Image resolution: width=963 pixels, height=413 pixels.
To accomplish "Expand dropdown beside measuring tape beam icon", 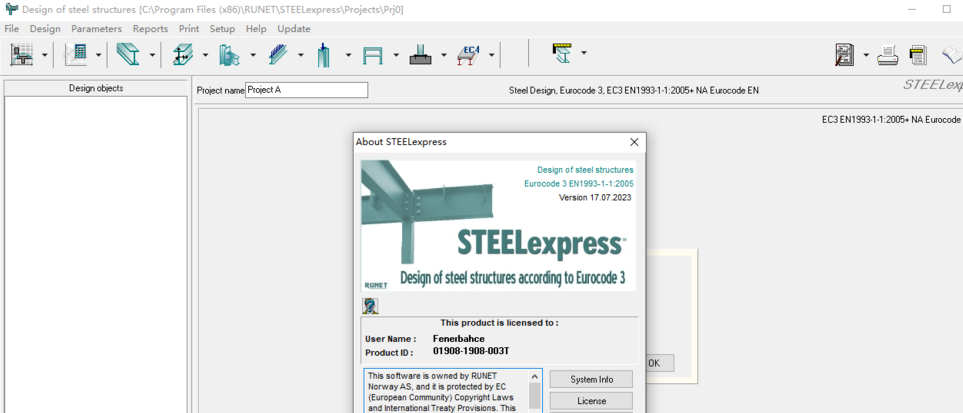I will point(583,53).
